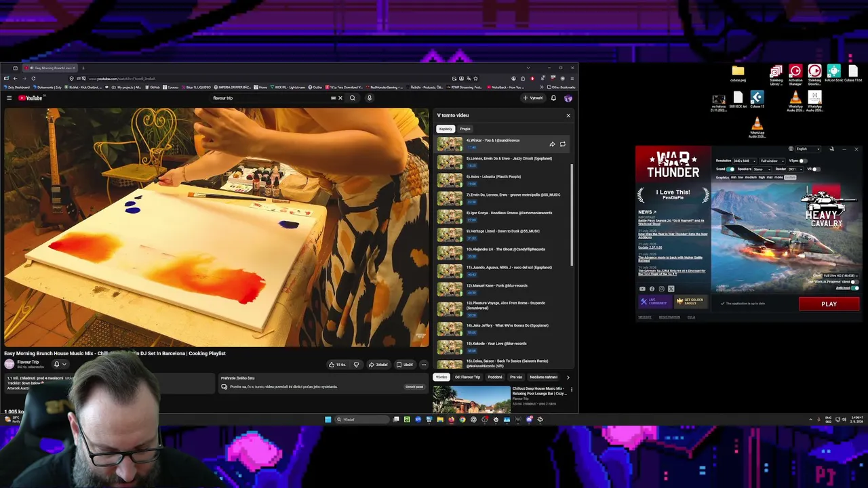
Task: Open the YouTube notifications bell
Action: (553, 98)
